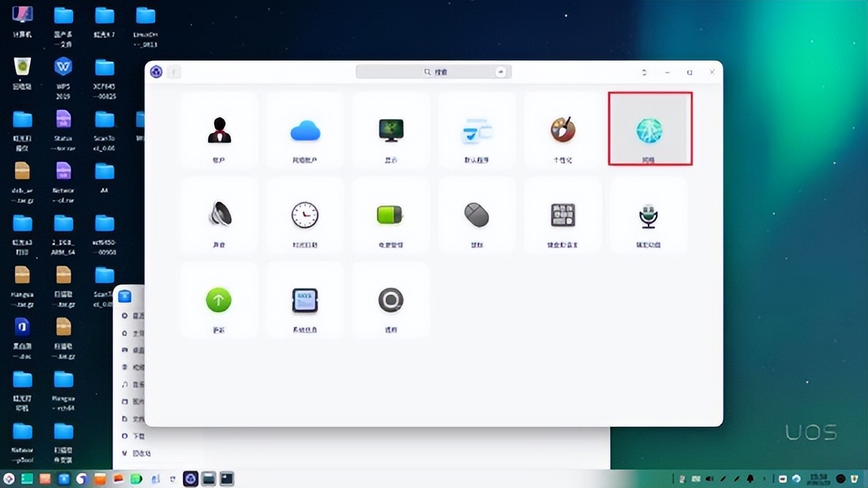Viewport: 868px width, 488px height.
Task: Open the Default Applications module
Action: click(x=476, y=131)
